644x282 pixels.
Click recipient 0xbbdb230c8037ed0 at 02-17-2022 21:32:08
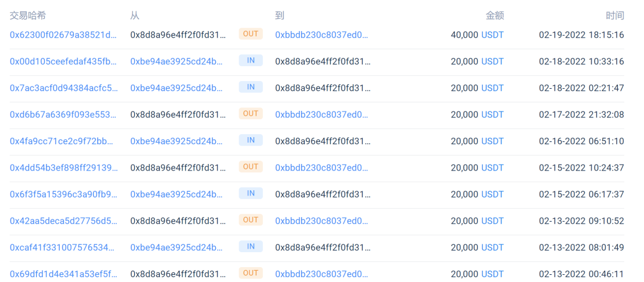tap(321, 114)
